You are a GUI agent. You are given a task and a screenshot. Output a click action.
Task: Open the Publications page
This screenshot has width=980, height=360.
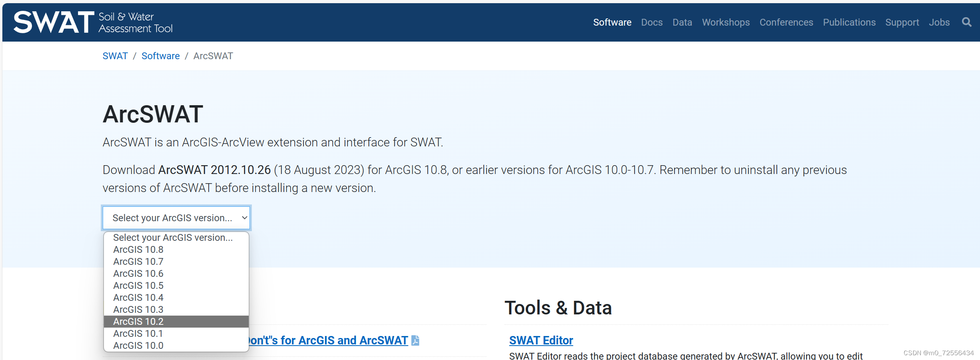[849, 22]
